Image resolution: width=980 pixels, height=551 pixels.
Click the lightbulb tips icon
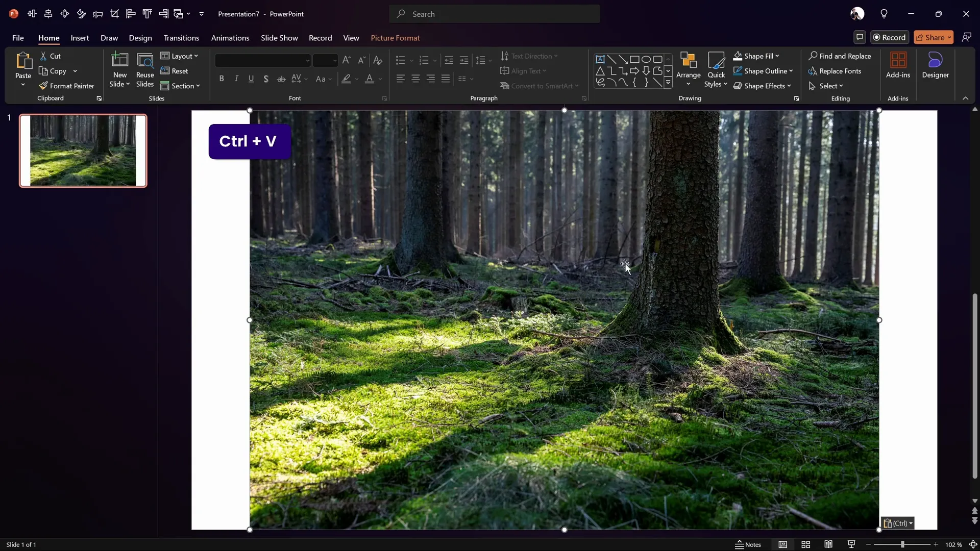pos(884,14)
